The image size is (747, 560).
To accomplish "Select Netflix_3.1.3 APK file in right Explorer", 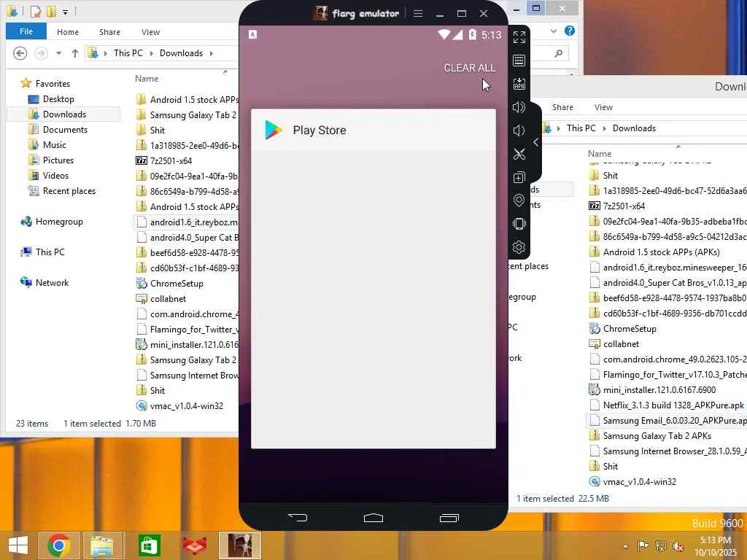I will pos(673,405).
